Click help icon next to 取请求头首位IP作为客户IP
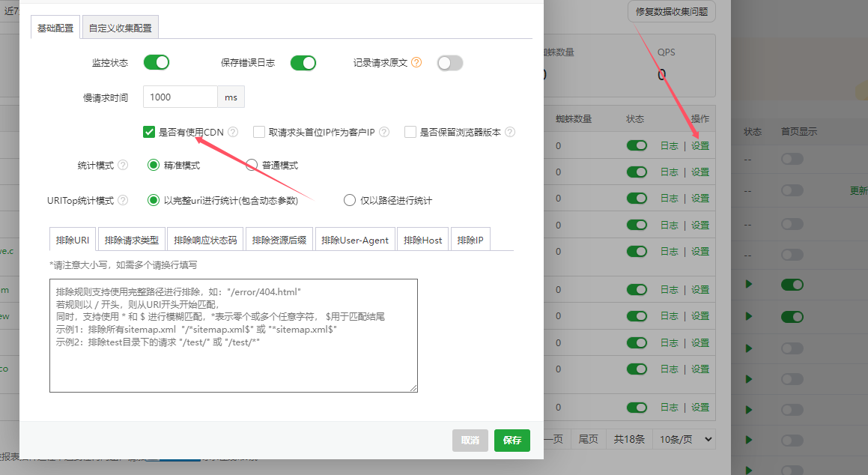Screen dimensions: 868x475 (384, 133)
